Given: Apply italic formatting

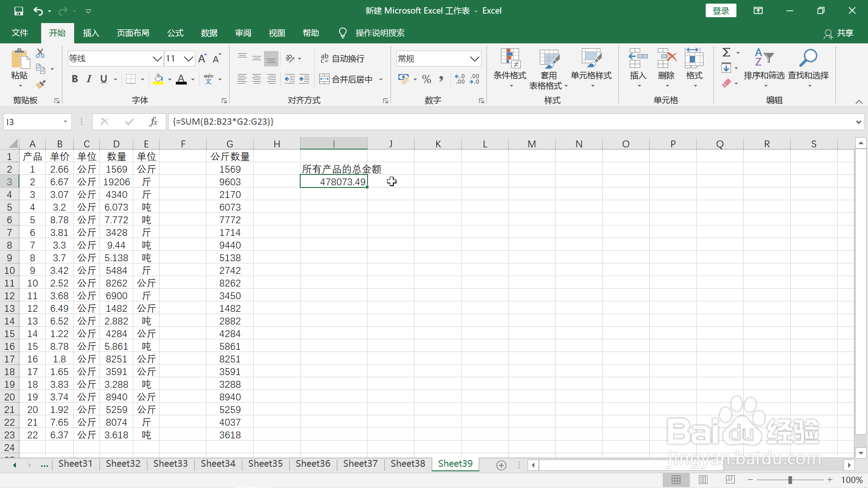Looking at the screenshot, I should tap(89, 79).
